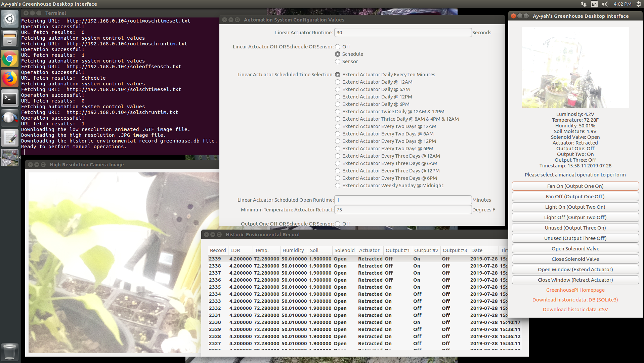Open Text Editor dock icon
This screenshot has height=363, width=644.
point(10,138)
